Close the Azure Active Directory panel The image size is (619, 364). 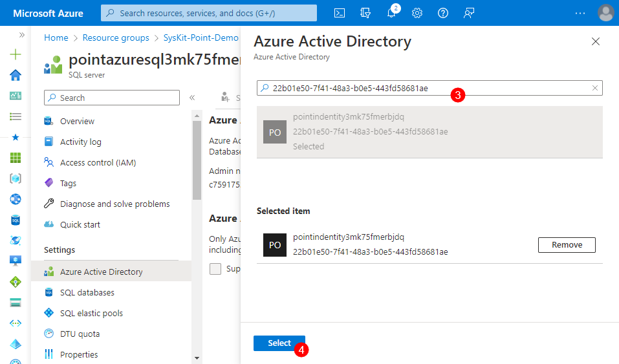595,41
